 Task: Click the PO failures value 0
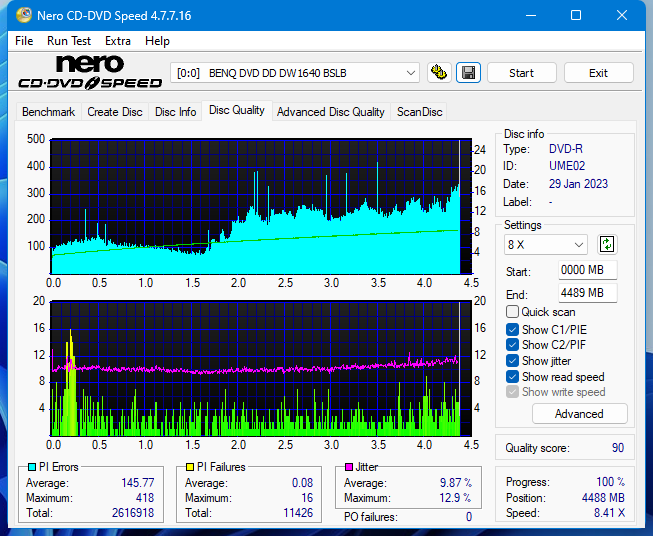(469, 517)
